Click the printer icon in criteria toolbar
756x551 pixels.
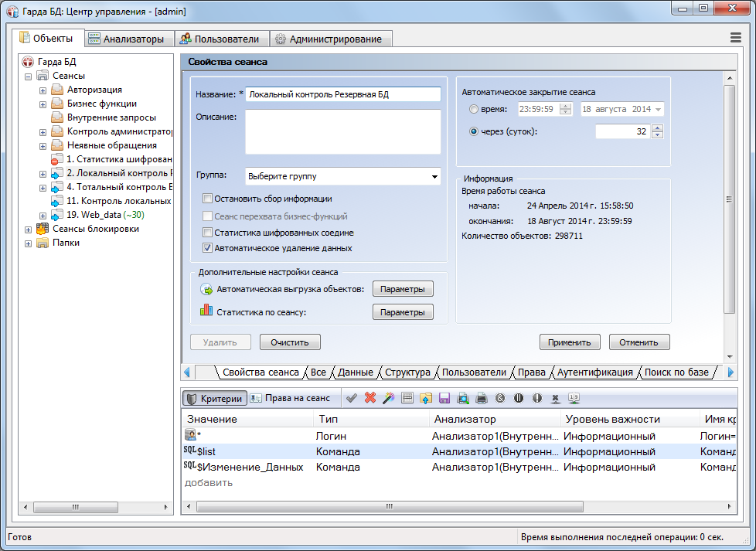(x=481, y=398)
